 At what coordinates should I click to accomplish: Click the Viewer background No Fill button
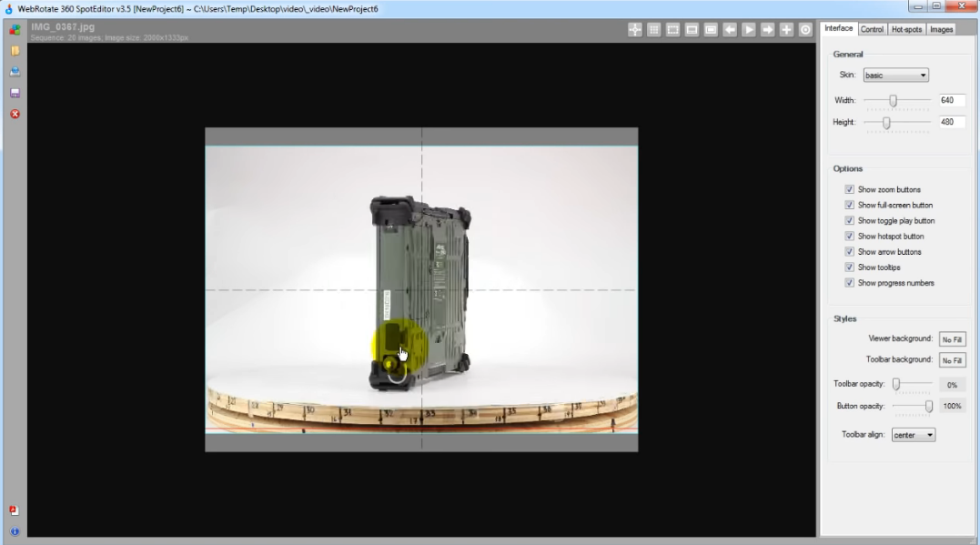[x=952, y=339]
